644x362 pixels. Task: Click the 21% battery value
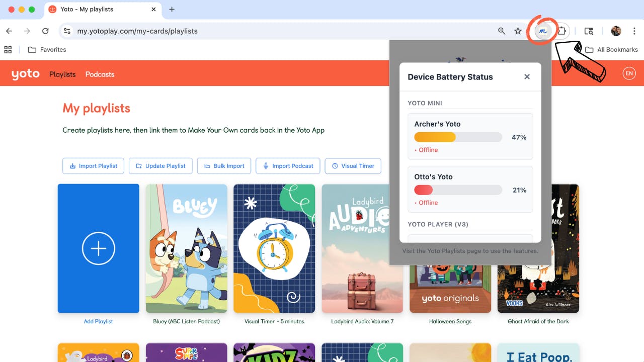(x=519, y=190)
